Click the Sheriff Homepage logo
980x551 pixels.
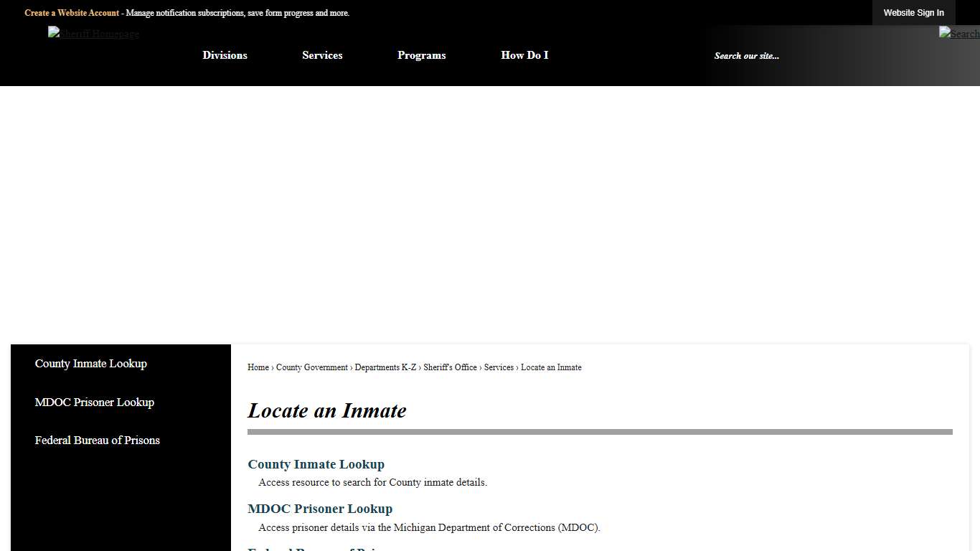point(93,34)
